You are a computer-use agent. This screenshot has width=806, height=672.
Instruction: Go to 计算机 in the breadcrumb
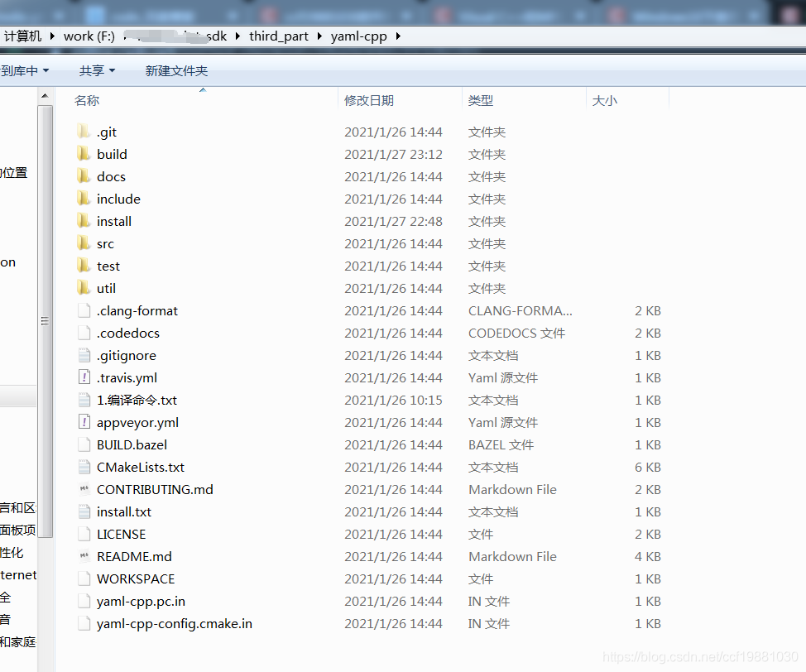tap(22, 36)
